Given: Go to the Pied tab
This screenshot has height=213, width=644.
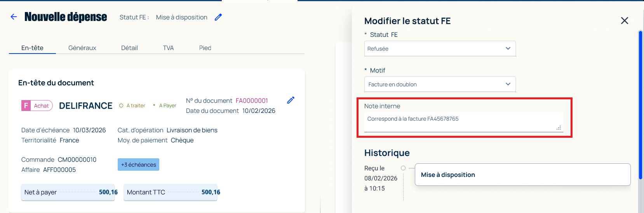Looking at the screenshot, I should pyautogui.click(x=205, y=48).
